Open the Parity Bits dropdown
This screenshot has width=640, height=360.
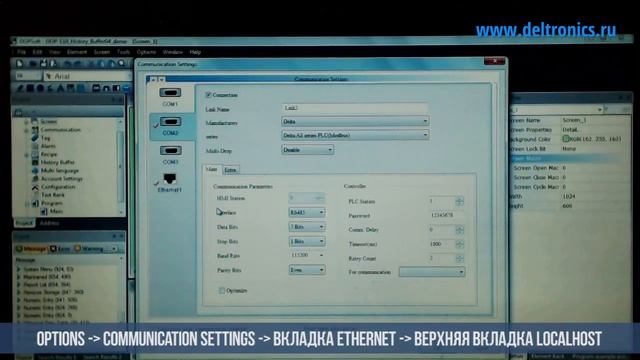tap(307, 270)
